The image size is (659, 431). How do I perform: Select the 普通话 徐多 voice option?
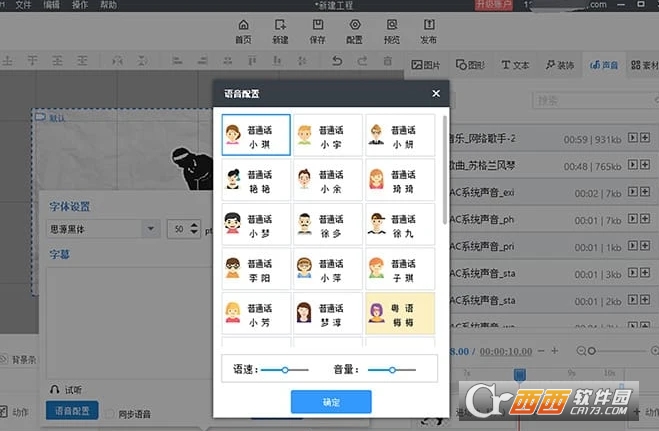327,224
